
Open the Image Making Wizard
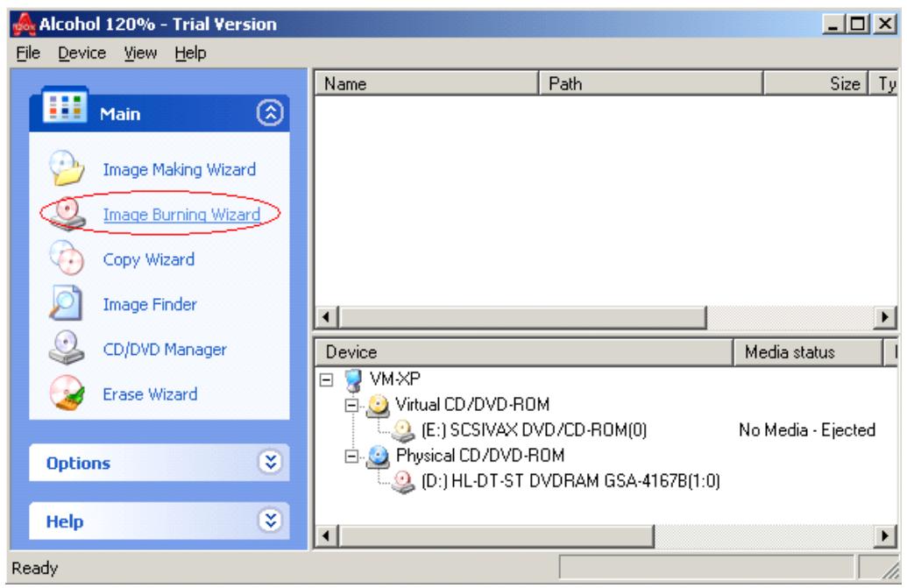180,169
